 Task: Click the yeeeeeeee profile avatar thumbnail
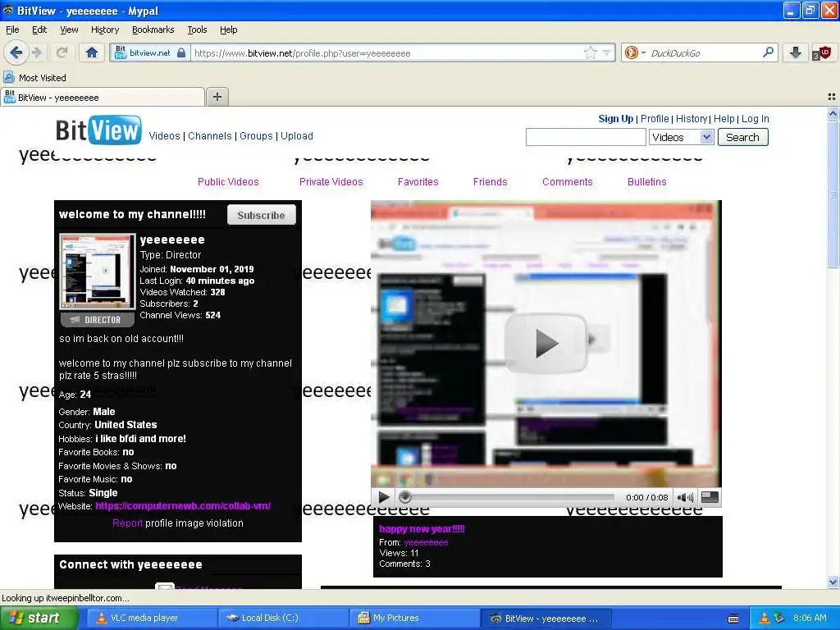point(98,271)
